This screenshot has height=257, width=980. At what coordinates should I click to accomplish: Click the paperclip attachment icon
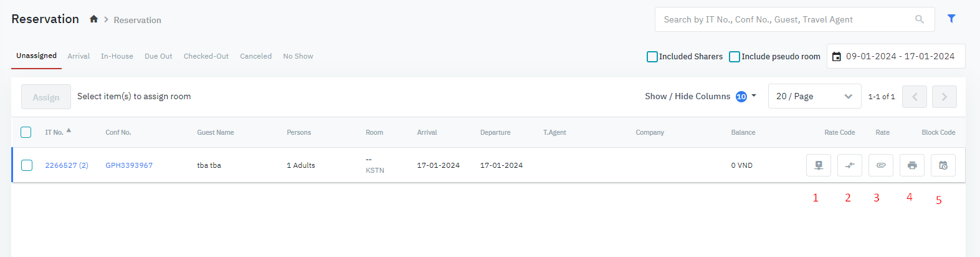point(881,165)
